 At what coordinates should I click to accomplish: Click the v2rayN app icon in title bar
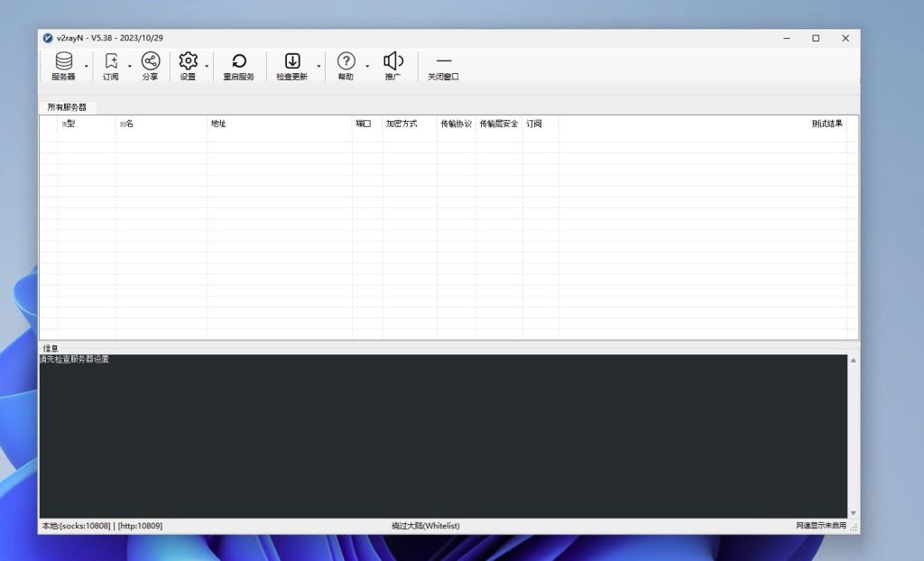tap(48, 38)
